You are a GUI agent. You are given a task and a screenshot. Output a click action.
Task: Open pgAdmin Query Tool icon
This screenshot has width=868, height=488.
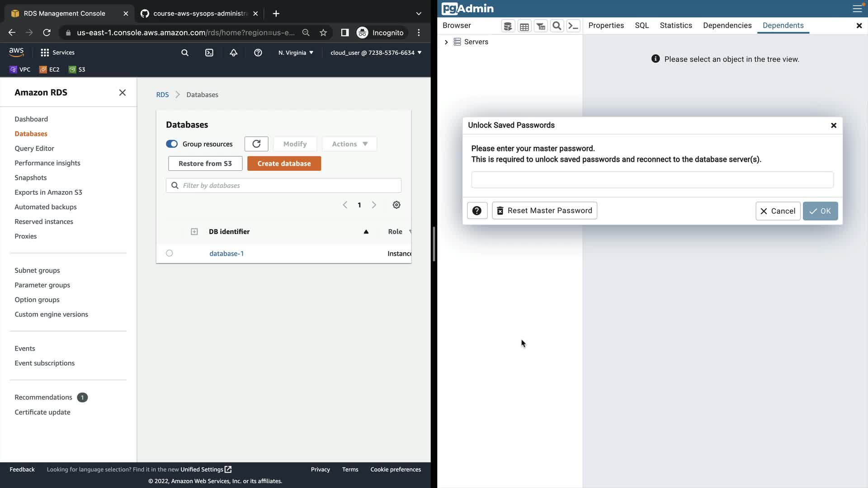tap(508, 26)
